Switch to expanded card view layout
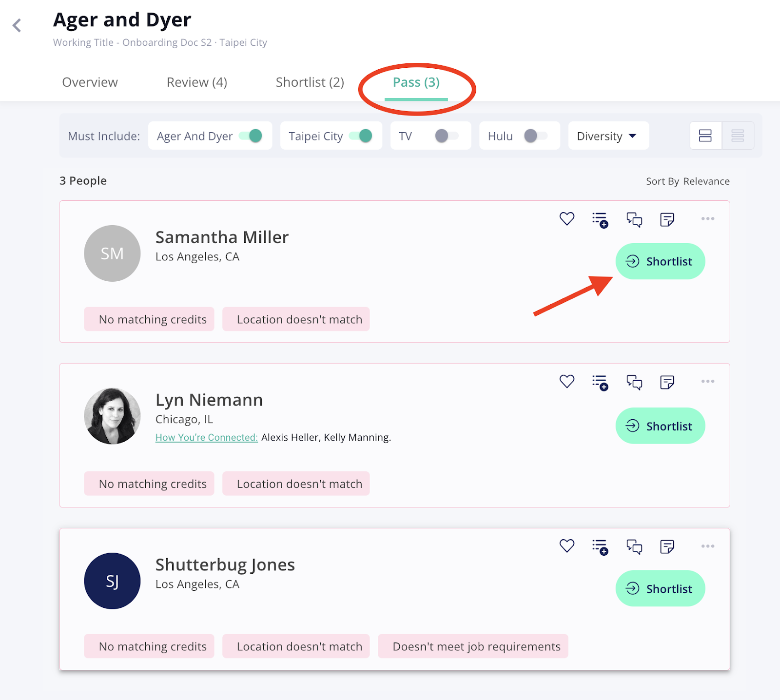 (705, 136)
